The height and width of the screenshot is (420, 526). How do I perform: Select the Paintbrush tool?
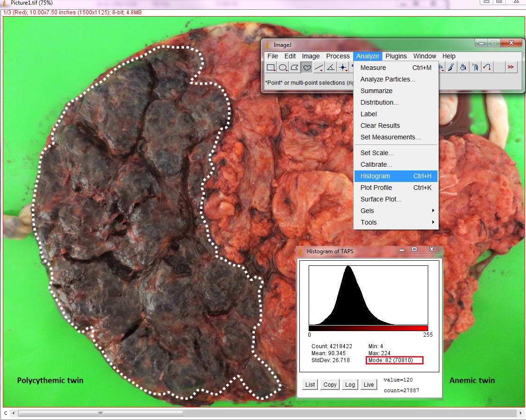[x=450, y=68]
